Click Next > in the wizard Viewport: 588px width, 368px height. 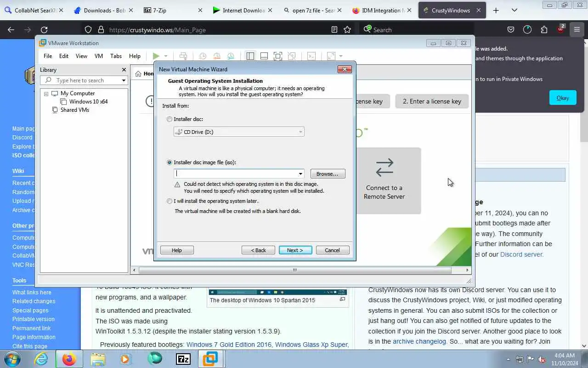(295, 250)
